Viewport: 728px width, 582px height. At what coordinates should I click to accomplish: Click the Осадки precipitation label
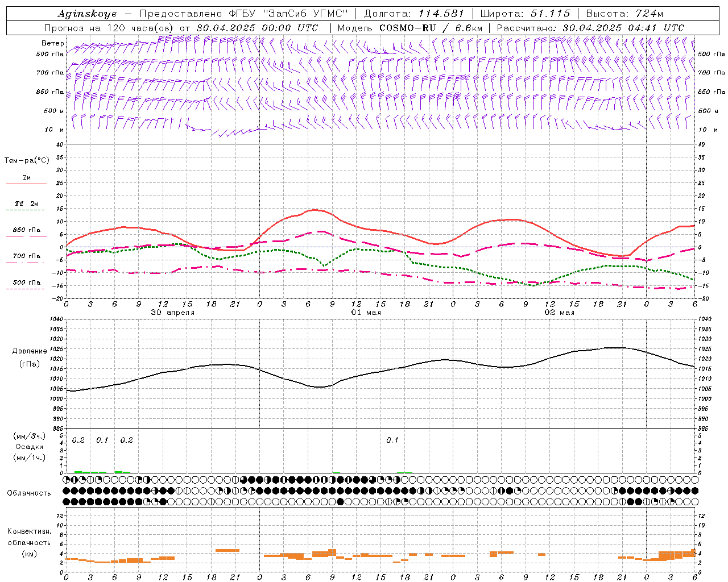coord(30,447)
